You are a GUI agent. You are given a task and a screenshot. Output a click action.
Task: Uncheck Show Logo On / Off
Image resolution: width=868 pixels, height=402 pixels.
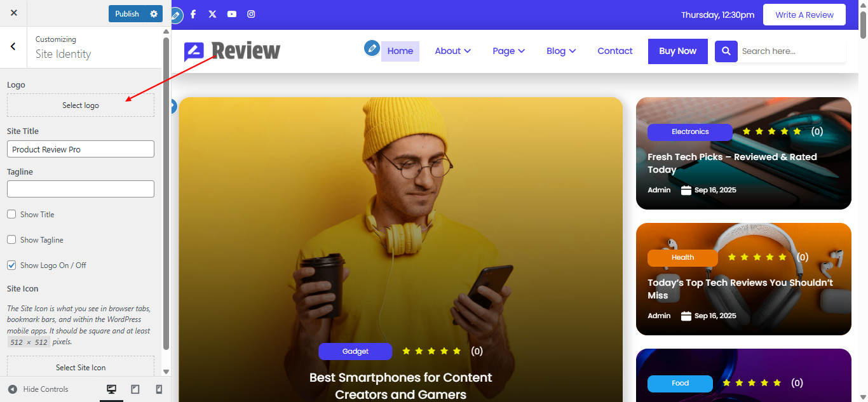click(11, 265)
